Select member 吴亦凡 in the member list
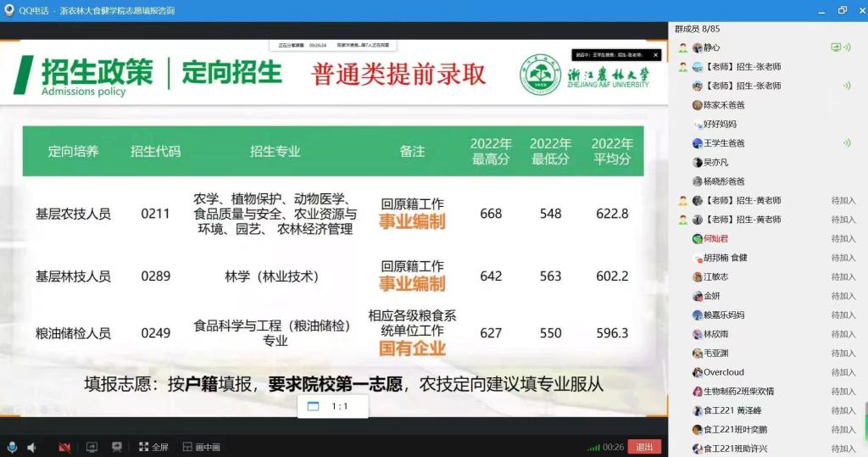 pos(715,162)
